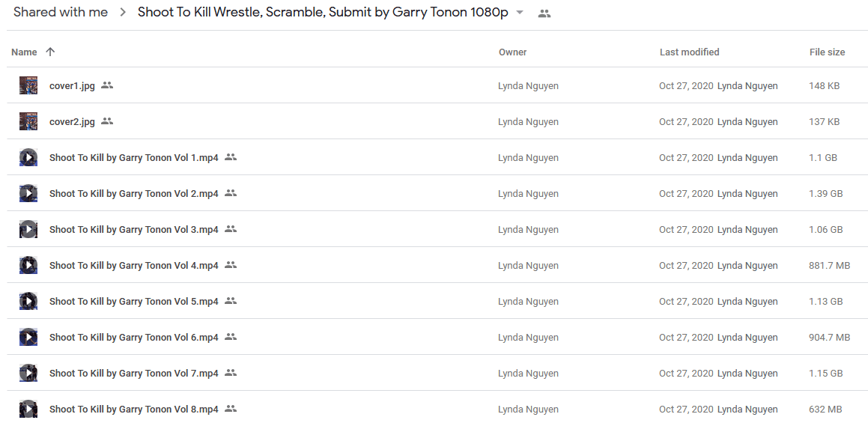Click the Last modified column header
The width and height of the screenshot is (868, 423).
pos(689,52)
